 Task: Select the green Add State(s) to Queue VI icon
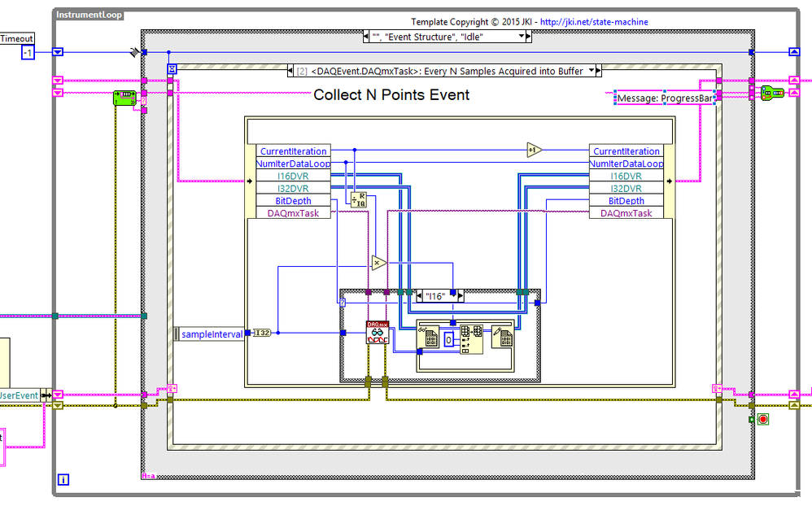tap(772, 94)
